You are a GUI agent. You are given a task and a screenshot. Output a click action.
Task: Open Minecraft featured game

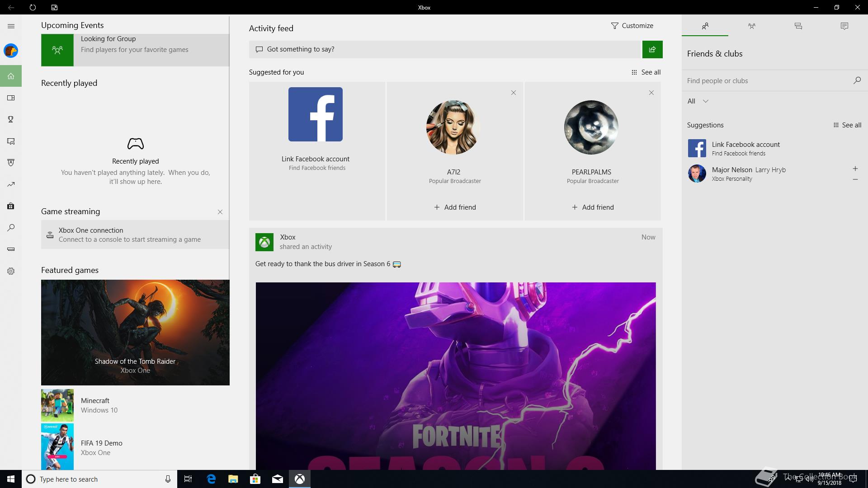point(135,405)
